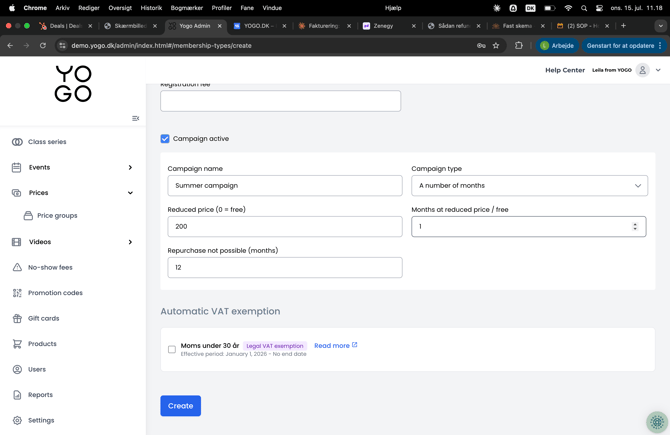This screenshot has width=670, height=435.
Task: Switch to Zenegy browser tab
Action: [x=389, y=26]
